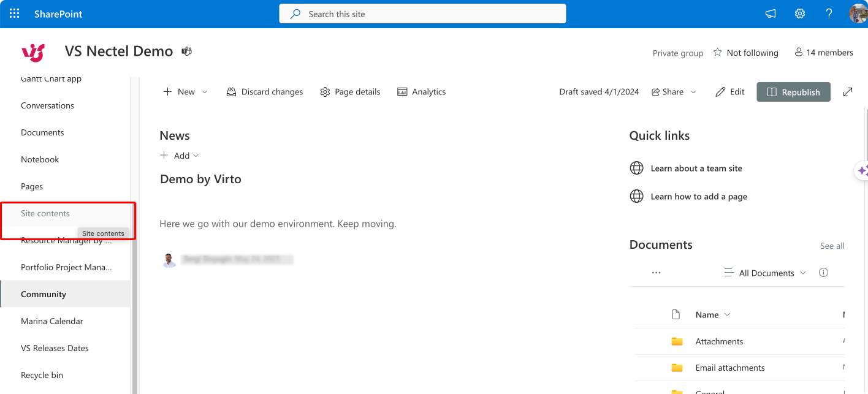
Task: Open Learn about a team site link
Action: [x=696, y=169]
